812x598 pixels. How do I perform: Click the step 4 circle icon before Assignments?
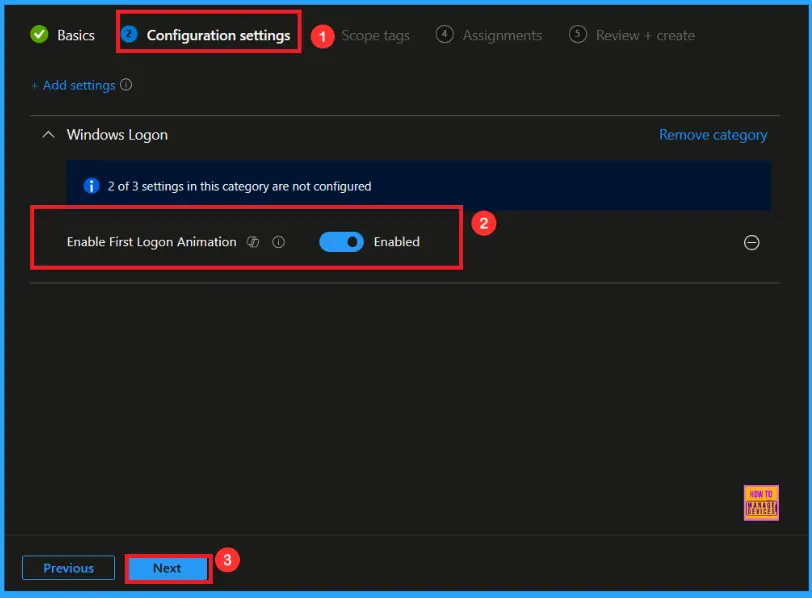pos(445,34)
